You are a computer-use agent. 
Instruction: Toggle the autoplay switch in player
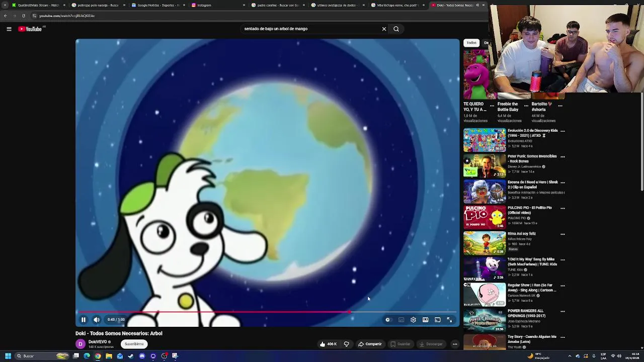[388, 320]
